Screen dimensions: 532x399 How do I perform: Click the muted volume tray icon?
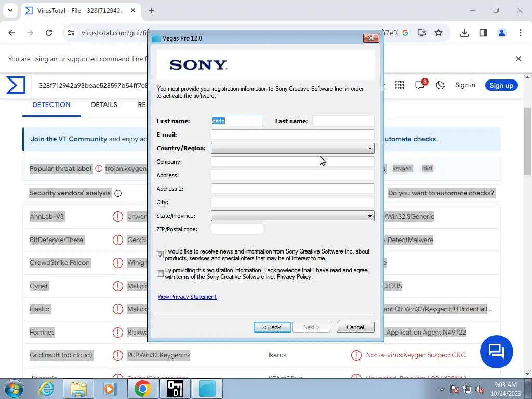(480, 390)
